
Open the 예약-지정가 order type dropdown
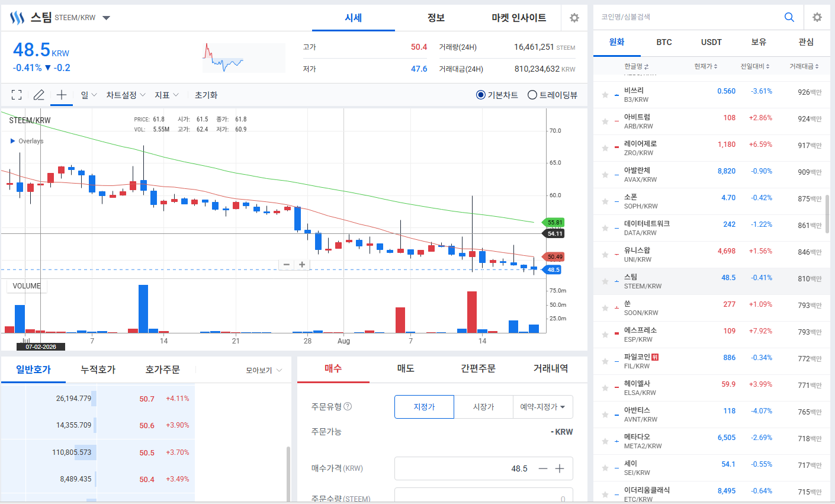[543, 407]
